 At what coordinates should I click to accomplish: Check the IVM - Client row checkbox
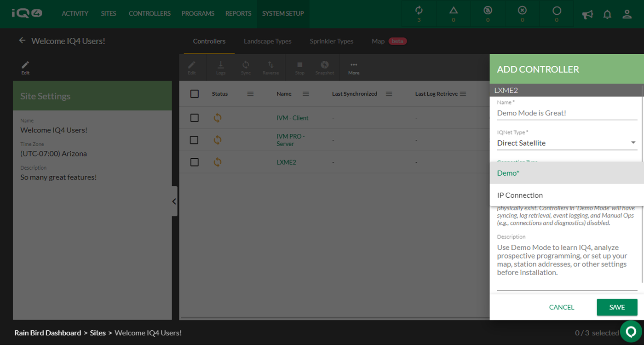(x=195, y=118)
